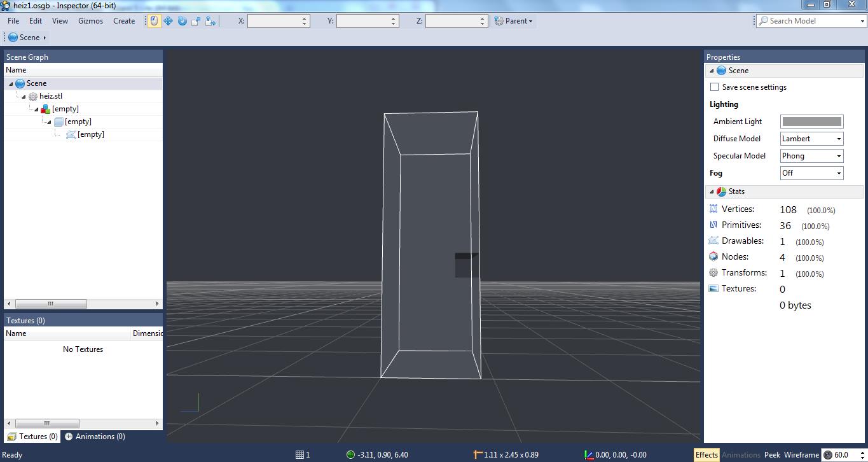Screen dimensions: 868x462
Task: Activate the Scale gizmo tool
Action: (x=196, y=21)
